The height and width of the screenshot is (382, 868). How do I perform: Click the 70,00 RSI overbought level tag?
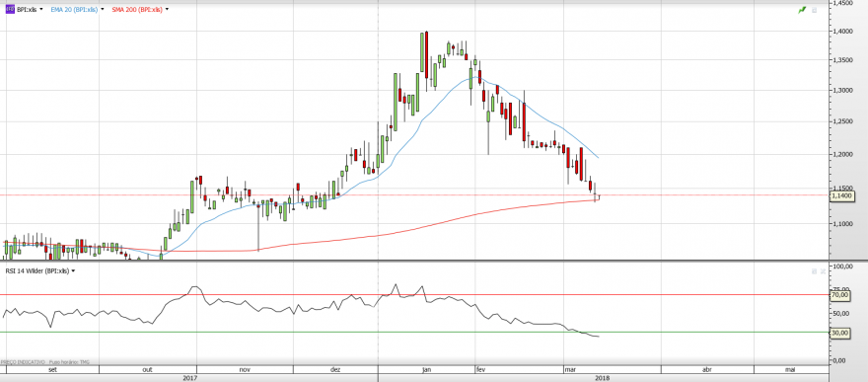(x=840, y=295)
